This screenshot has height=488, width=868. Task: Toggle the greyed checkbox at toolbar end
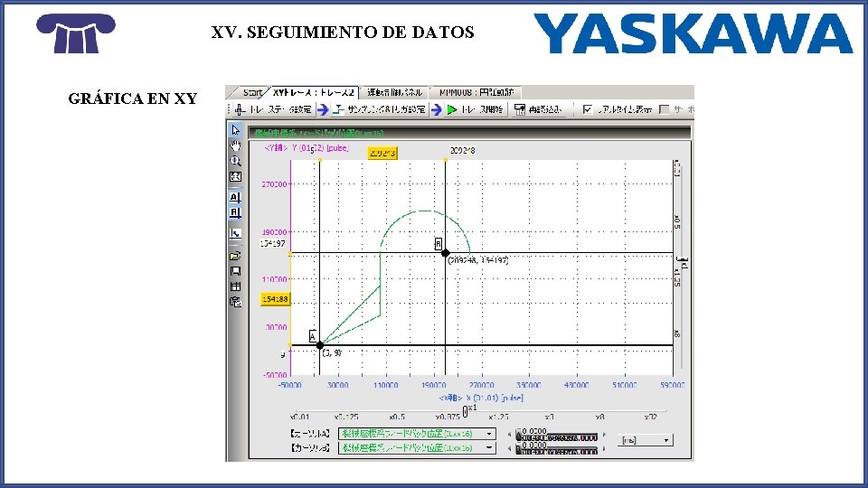665,109
